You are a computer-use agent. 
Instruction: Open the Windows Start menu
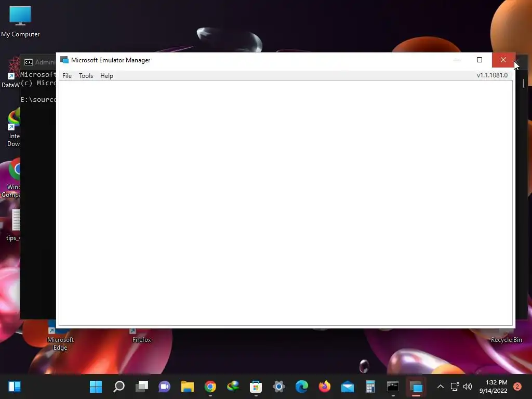tap(96, 387)
